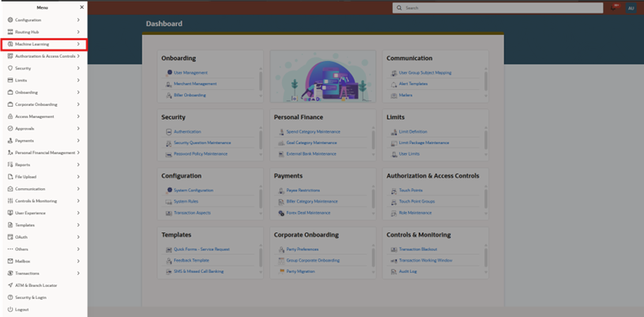Click the Logout power icon
The image size is (644, 317).
click(x=11, y=309)
